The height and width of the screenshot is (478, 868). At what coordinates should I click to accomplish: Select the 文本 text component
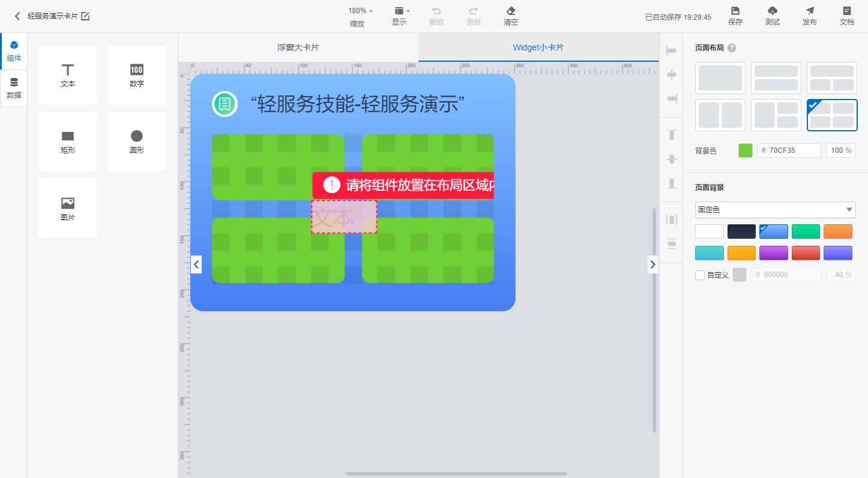point(68,75)
